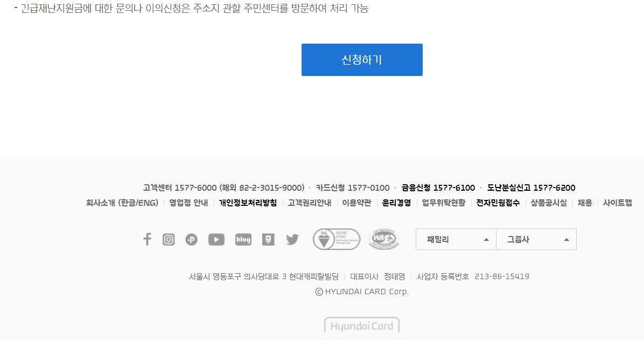Open 채용 careers link

pos(585,203)
